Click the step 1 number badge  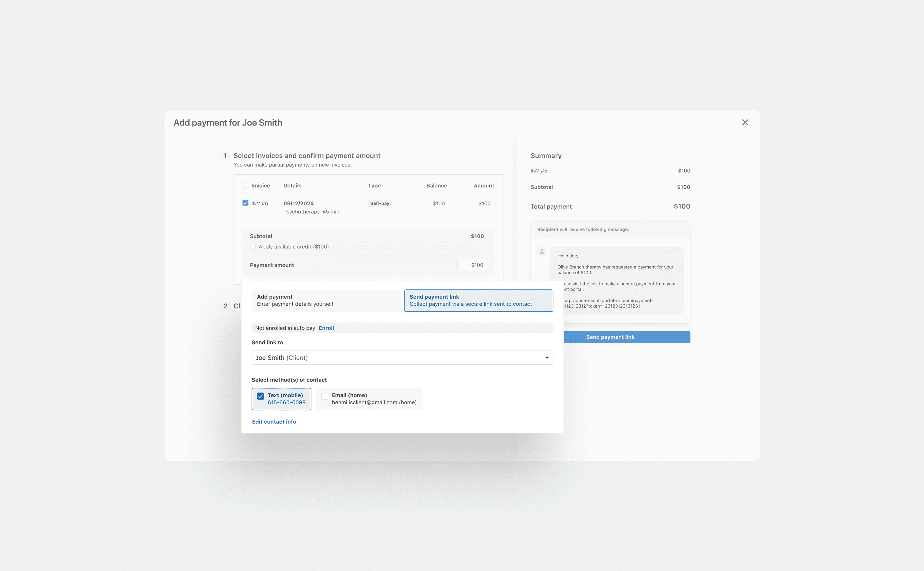pos(225,155)
